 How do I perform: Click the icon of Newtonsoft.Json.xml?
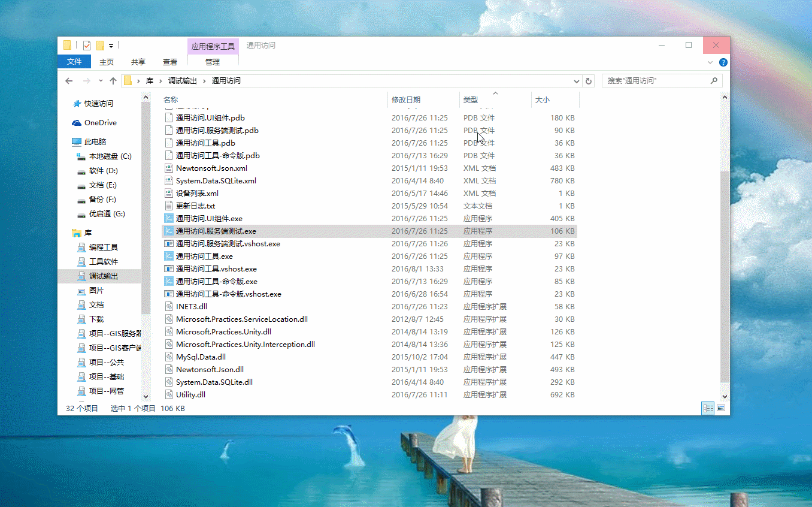pyautogui.click(x=169, y=168)
